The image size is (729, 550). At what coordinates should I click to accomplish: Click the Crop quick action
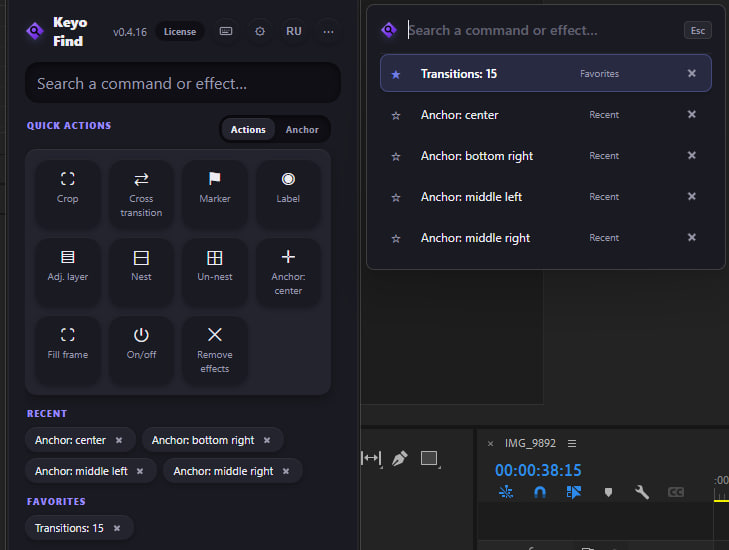pos(67,194)
